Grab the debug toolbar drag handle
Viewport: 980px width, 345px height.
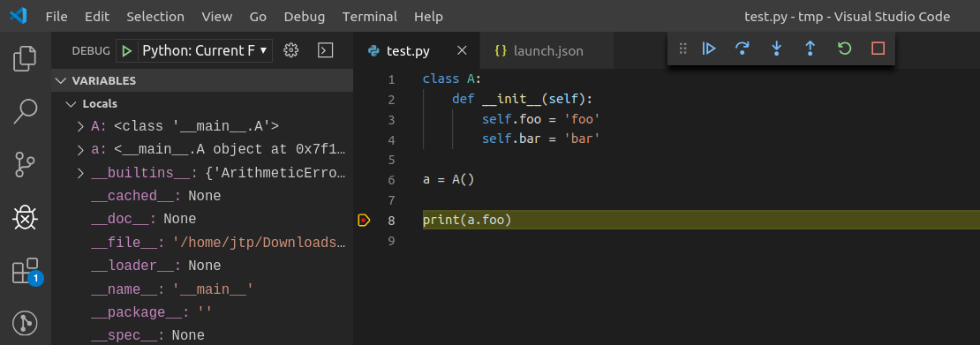pos(683,49)
